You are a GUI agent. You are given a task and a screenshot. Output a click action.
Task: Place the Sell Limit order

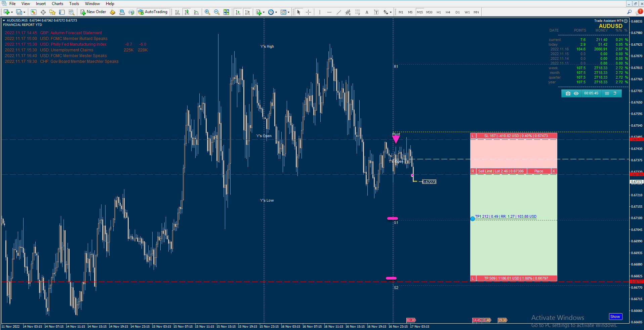point(538,171)
